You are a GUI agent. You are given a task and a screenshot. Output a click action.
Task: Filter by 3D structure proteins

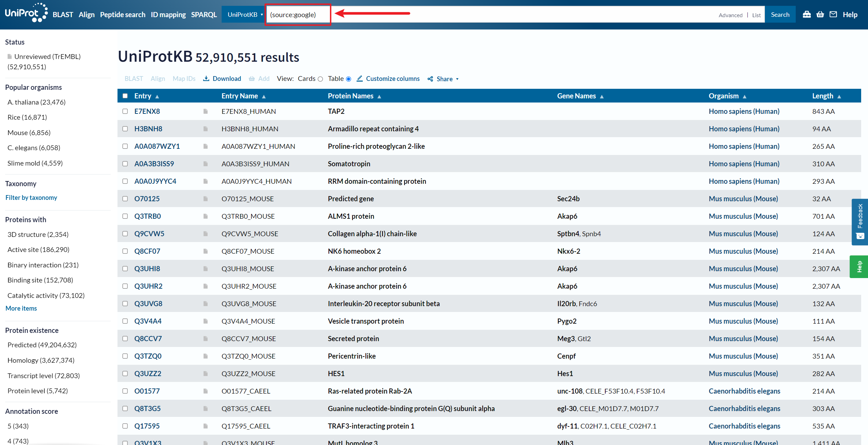click(x=38, y=234)
